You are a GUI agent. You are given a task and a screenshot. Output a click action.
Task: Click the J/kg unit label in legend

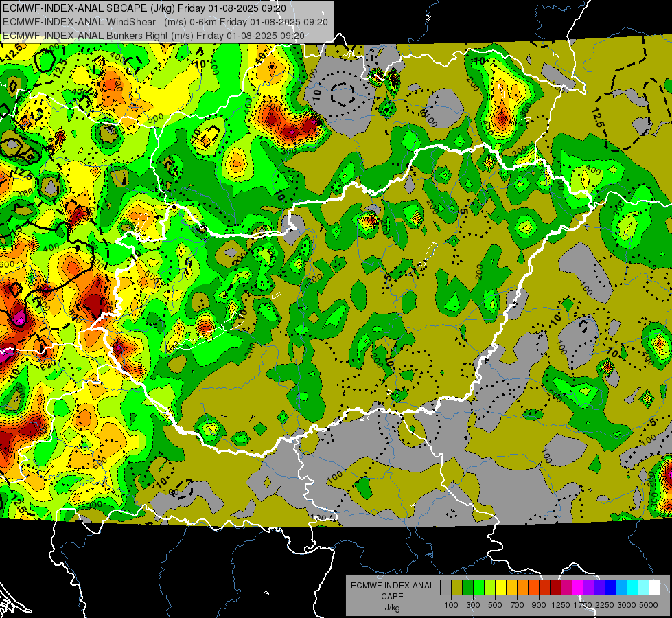point(392,608)
